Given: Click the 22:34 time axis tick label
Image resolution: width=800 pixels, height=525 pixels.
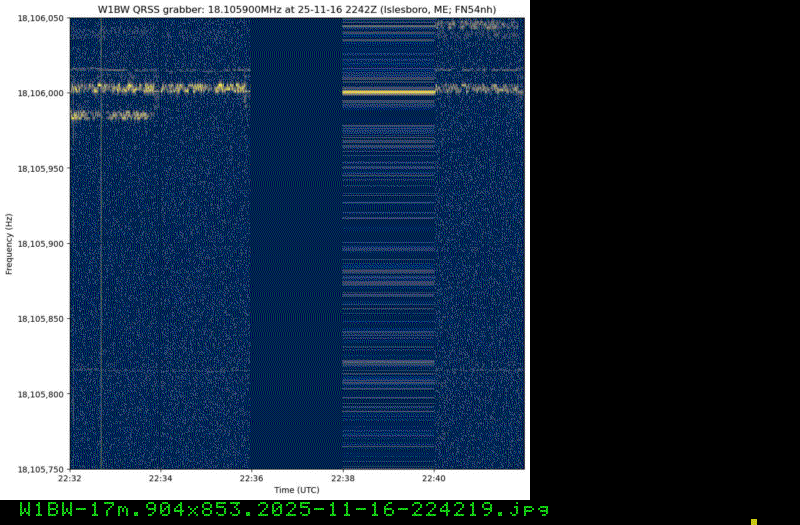Looking at the screenshot, I should coord(161,479).
